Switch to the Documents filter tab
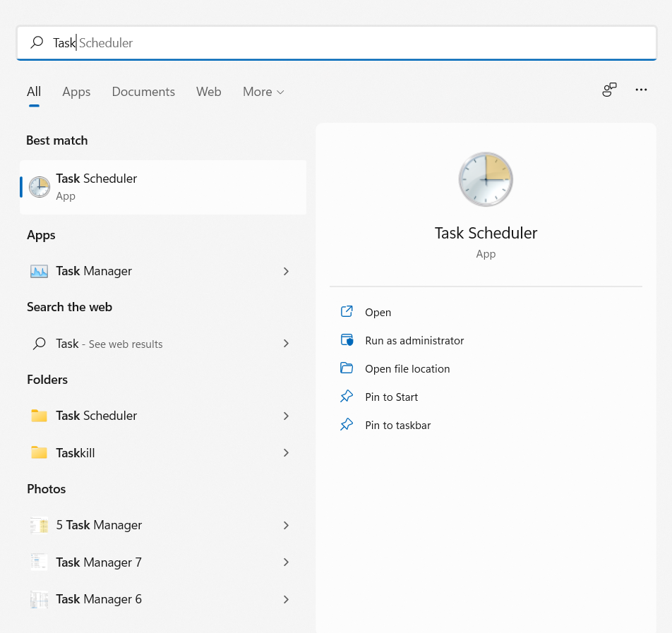Screen dimensions: 672x633 (143, 92)
